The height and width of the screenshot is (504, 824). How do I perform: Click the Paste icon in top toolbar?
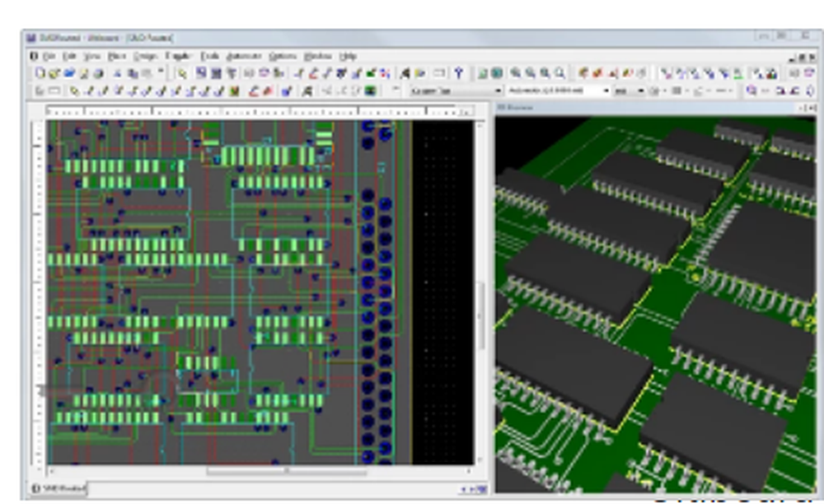pos(147,73)
